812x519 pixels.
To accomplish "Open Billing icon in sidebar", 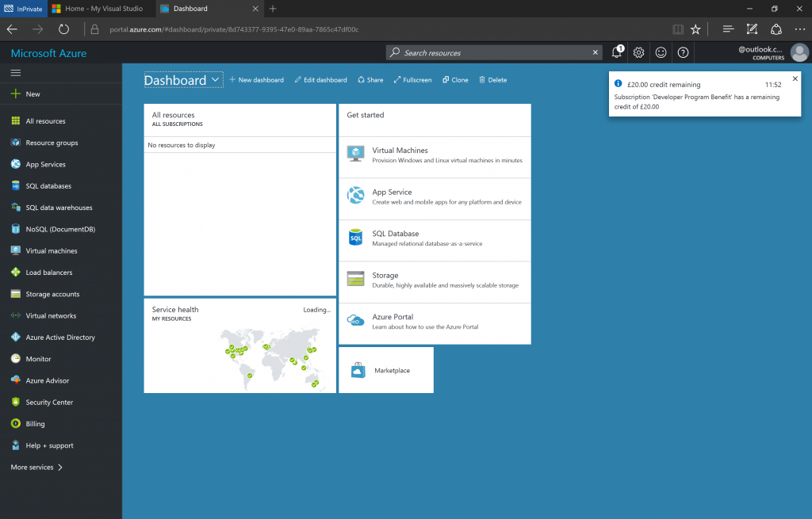I will tap(16, 423).
